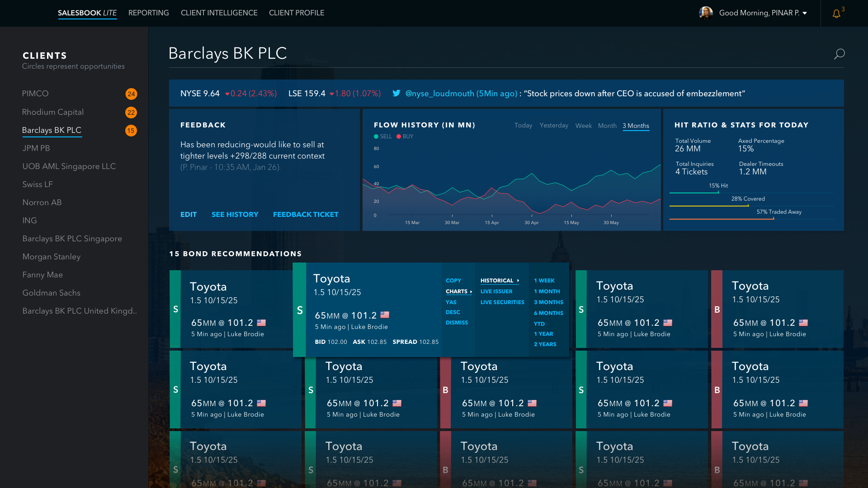
Task: Open the CLIENT PROFILE tab
Action: [x=297, y=13]
